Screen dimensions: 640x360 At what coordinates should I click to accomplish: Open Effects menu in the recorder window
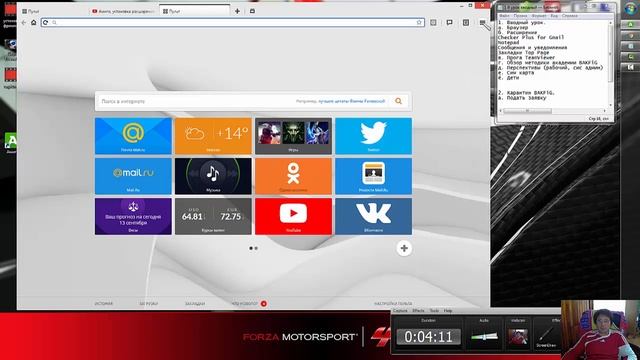418,311
